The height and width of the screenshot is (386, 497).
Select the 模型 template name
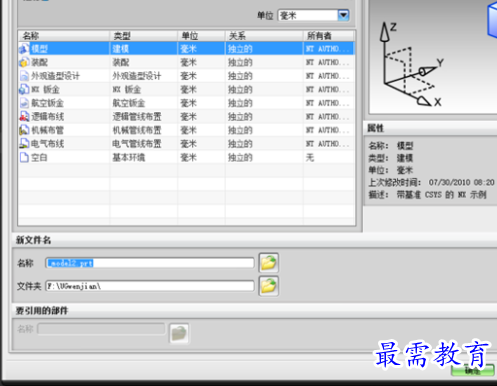[40, 49]
